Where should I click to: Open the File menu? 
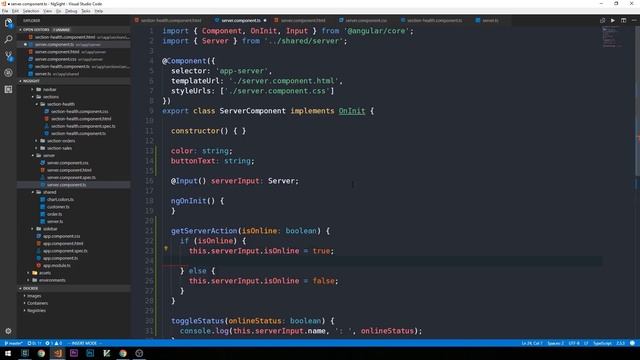point(5,11)
